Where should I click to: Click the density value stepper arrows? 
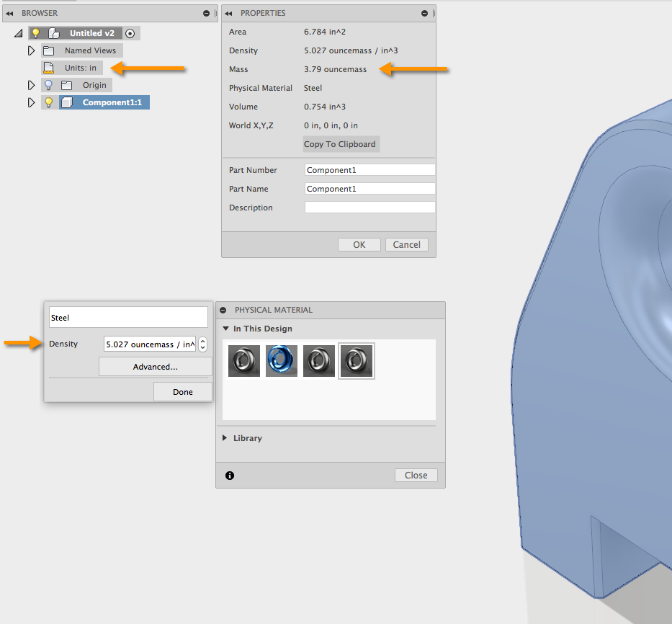point(202,344)
